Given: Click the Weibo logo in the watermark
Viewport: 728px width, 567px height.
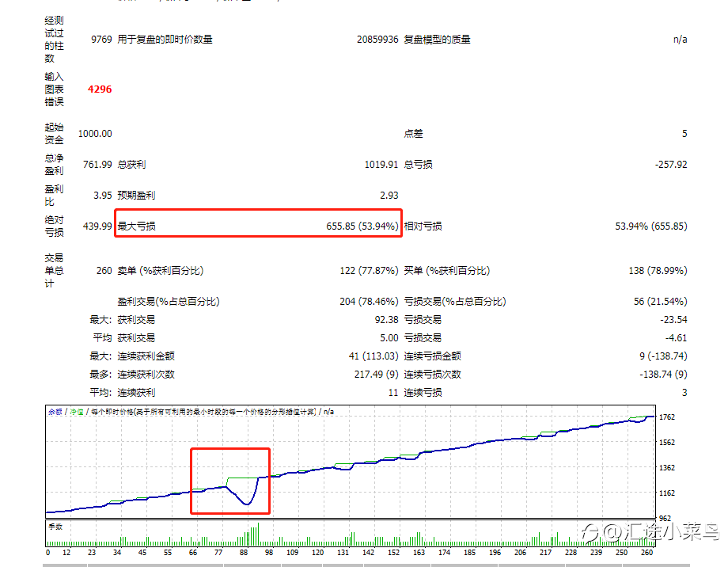Looking at the screenshot, I should pyautogui.click(x=590, y=533).
